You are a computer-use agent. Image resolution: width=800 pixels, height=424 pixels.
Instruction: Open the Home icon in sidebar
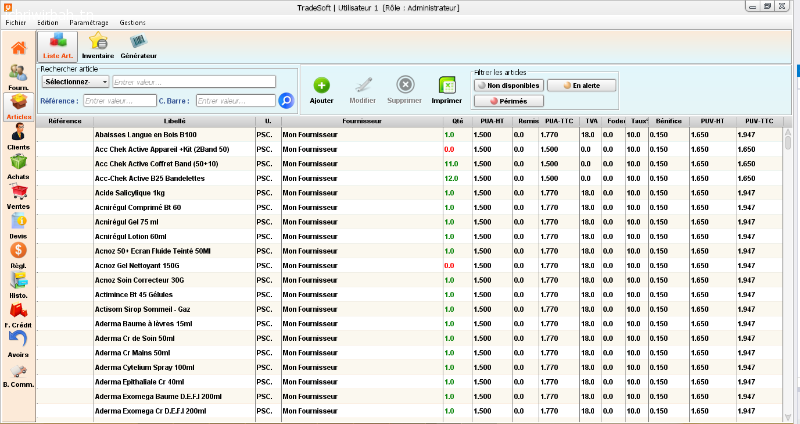(x=18, y=48)
